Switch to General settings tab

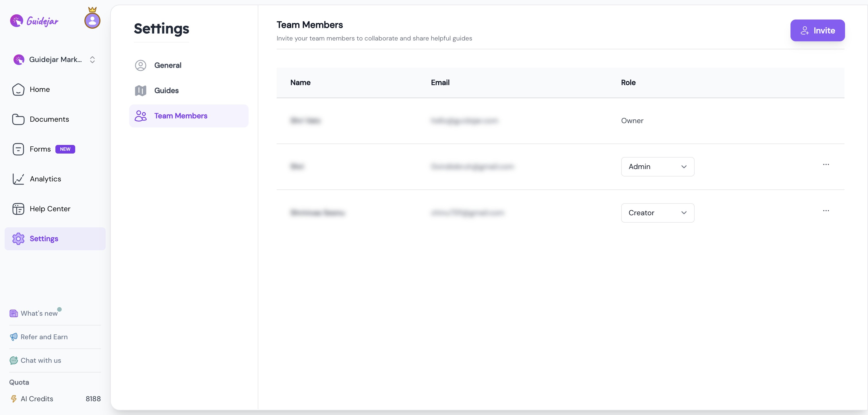tap(167, 65)
